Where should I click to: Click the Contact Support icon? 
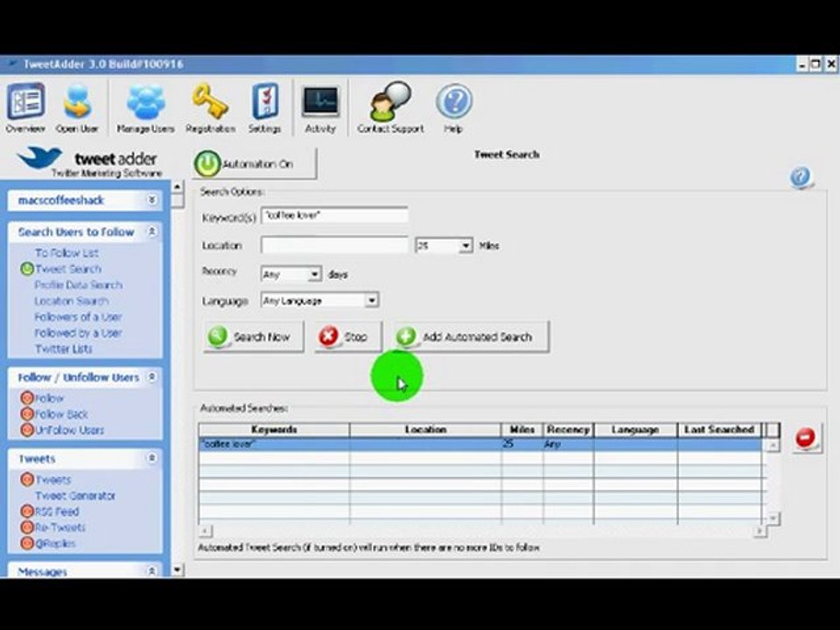click(x=390, y=107)
